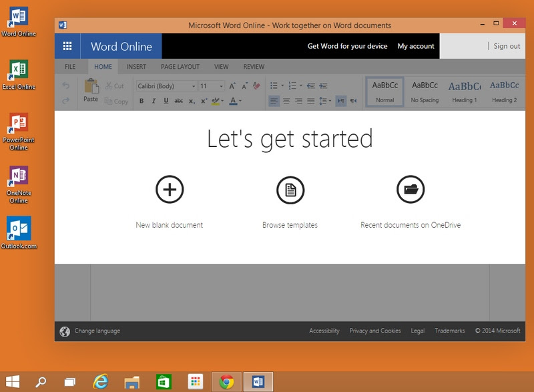Click the numbered list icon
The height and width of the screenshot is (392, 534).
coord(292,85)
